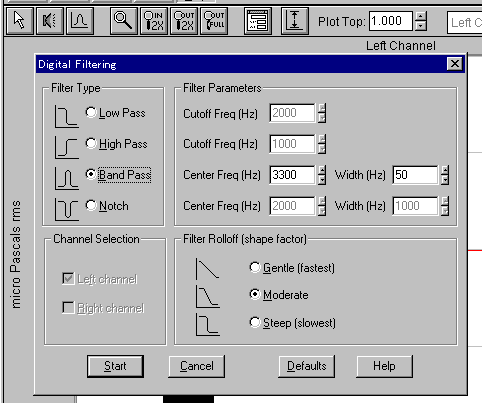The image size is (482, 403).
Task: Select the spectrum peak curve tool
Action: (x=79, y=21)
